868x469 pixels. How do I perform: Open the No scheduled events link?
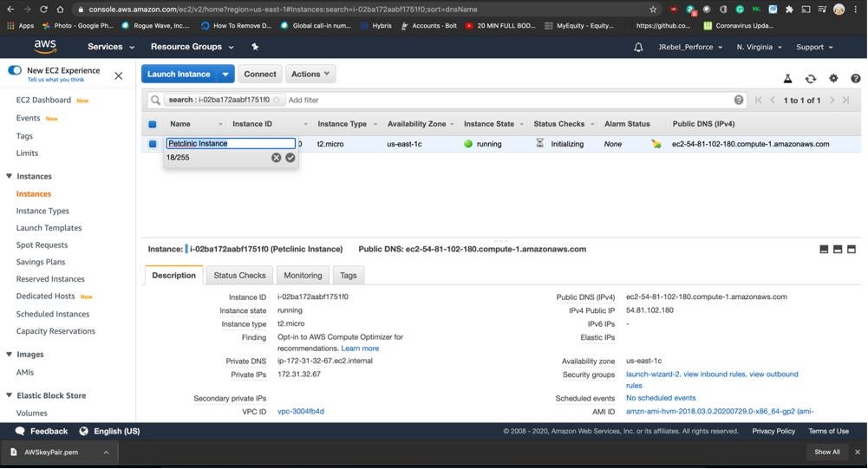pos(661,398)
